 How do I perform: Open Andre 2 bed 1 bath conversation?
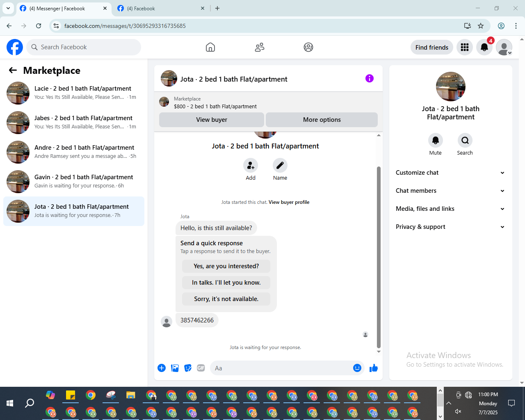point(74,152)
